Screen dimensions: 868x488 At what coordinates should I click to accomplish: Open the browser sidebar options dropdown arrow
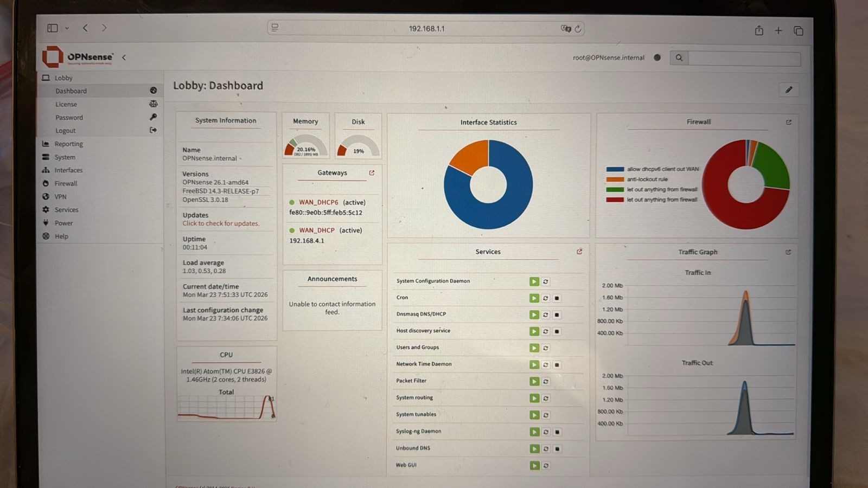click(67, 28)
